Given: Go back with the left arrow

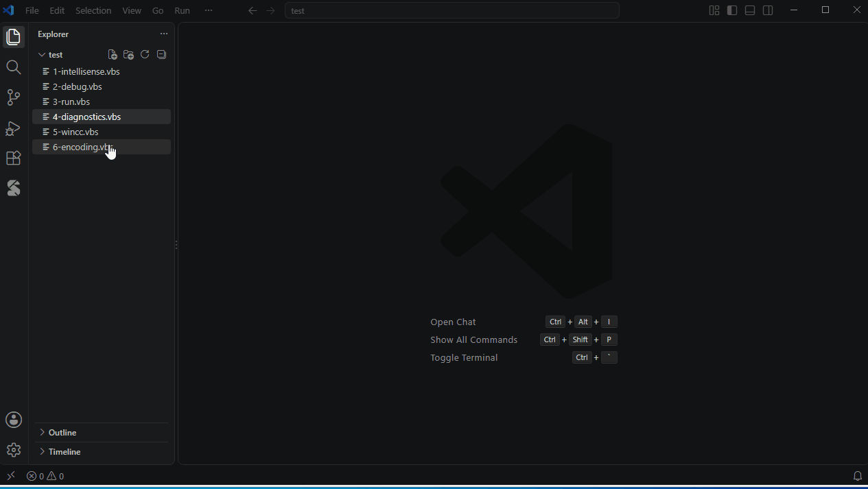Looking at the screenshot, I should [253, 11].
